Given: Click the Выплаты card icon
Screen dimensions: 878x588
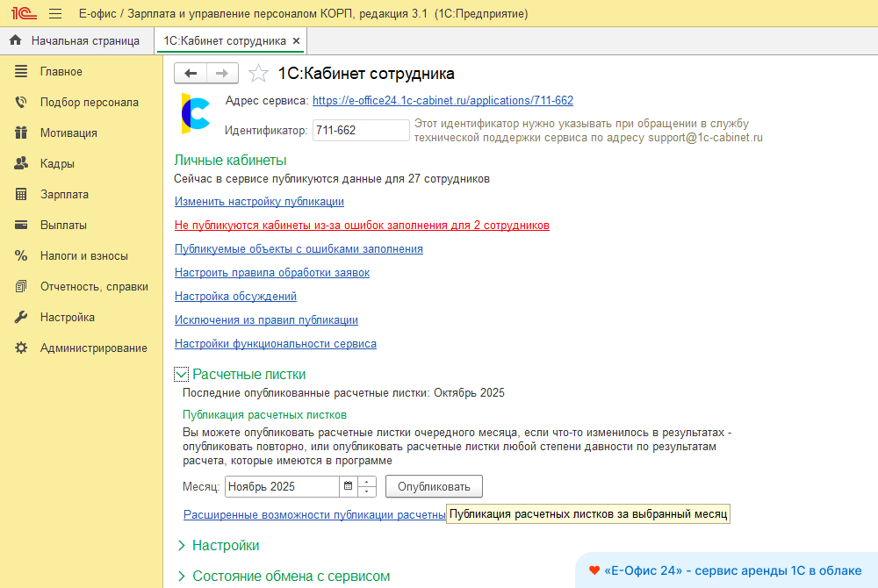Looking at the screenshot, I should (21, 225).
